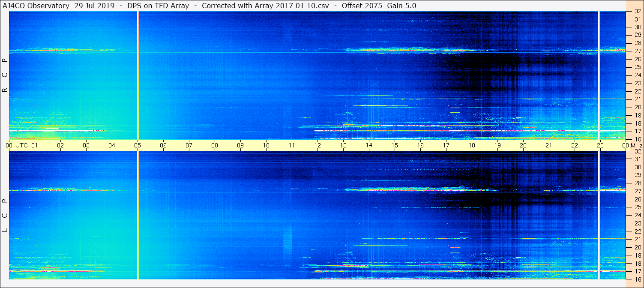
Task: Select the 12 hour tick on the time axis
Action: [x=318, y=145]
